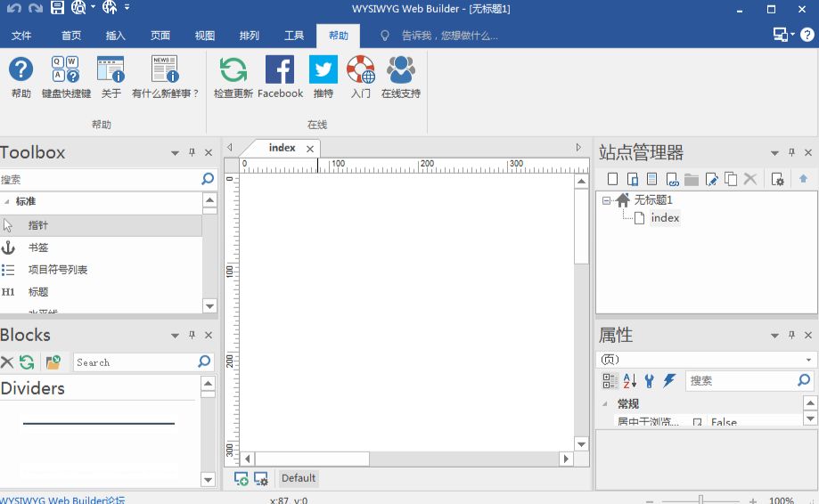The width and height of the screenshot is (819, 504).
Task: Open Online Support (在线支持) icon
Action: (400, 71)
